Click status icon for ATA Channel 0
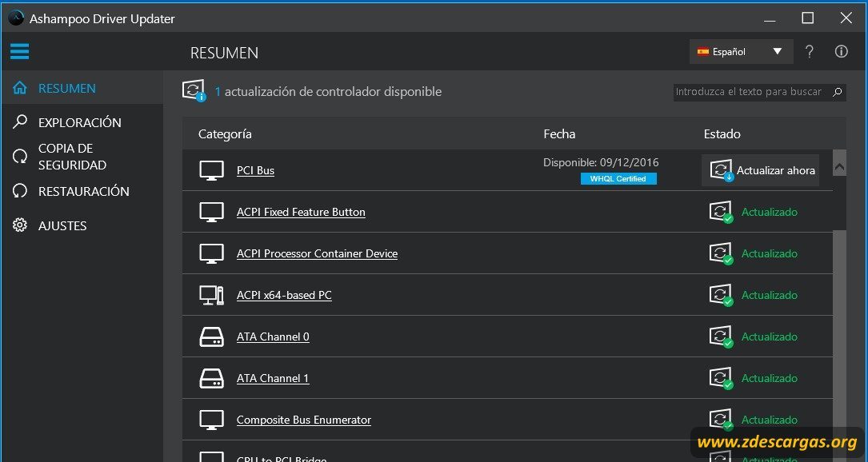 [x=722, y=337]
